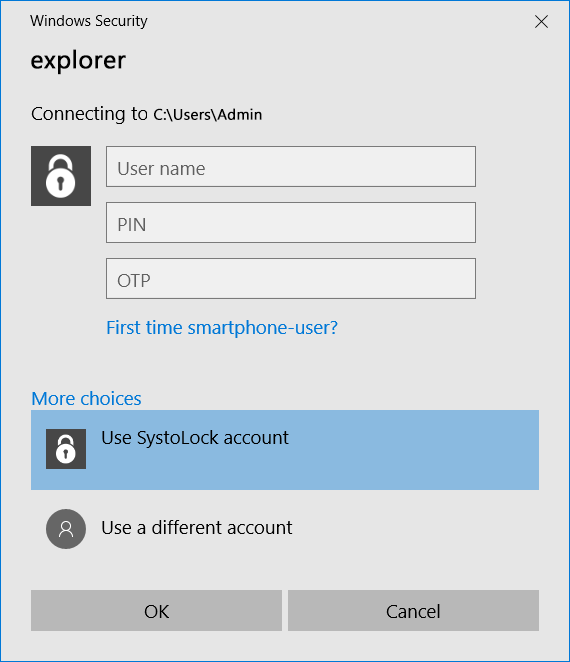
Task: Focus the User name field
Action: (291, 167)
